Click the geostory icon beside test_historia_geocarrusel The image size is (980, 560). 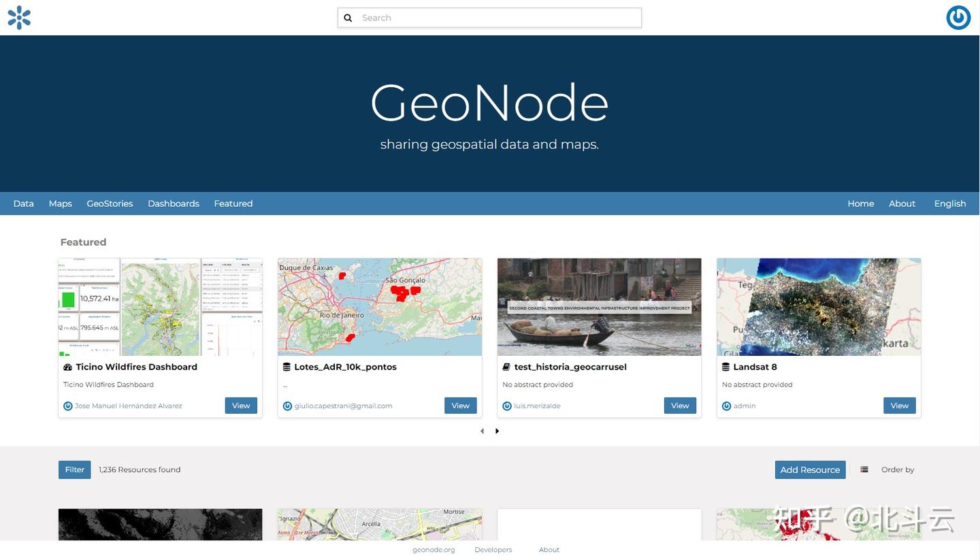pyautogui.click(x=506, y=367)
